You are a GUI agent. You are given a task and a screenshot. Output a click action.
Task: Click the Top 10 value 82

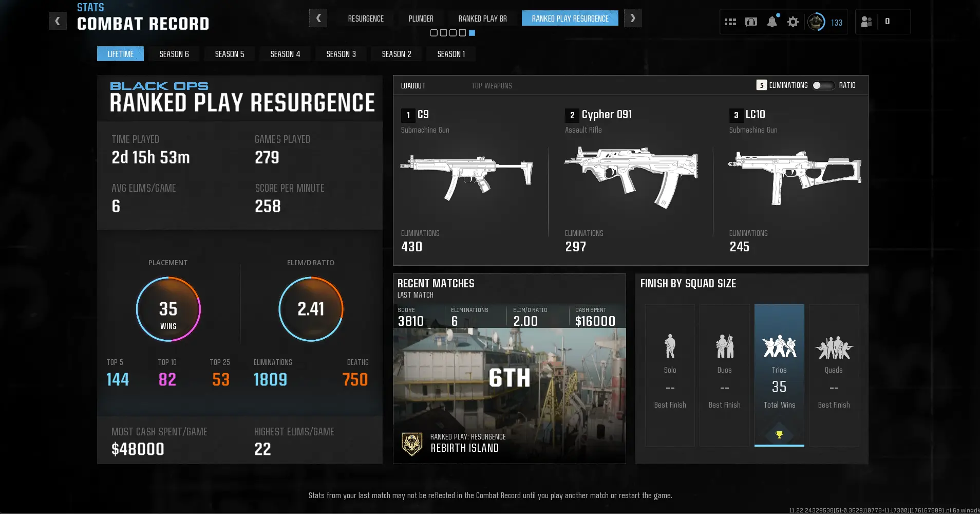167,379
